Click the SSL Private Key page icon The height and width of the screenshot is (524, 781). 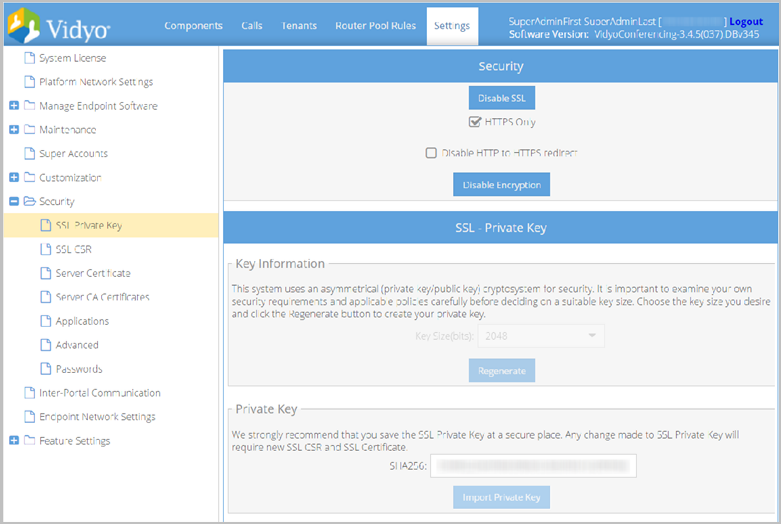point(46,225)
